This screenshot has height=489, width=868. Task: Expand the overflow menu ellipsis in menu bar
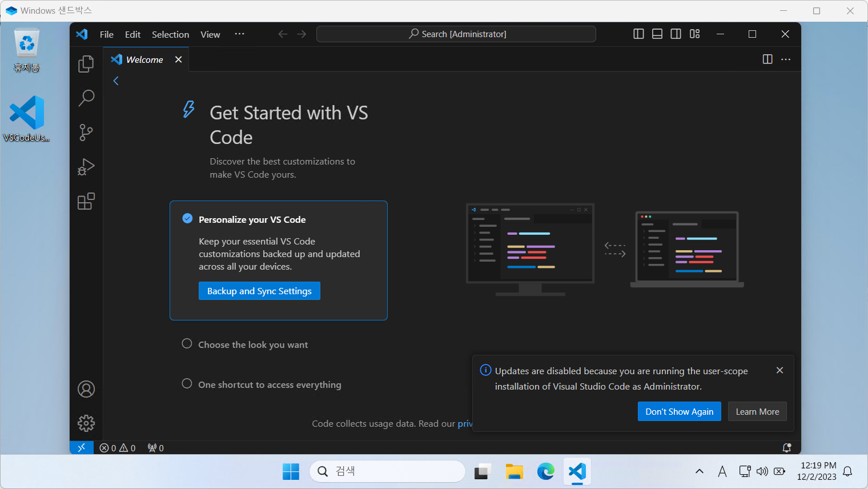pyautogui.click(x=239, y=34)
